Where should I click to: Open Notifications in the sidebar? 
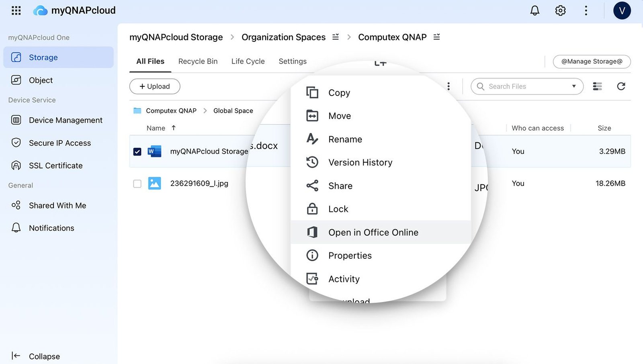click(58, 228)
